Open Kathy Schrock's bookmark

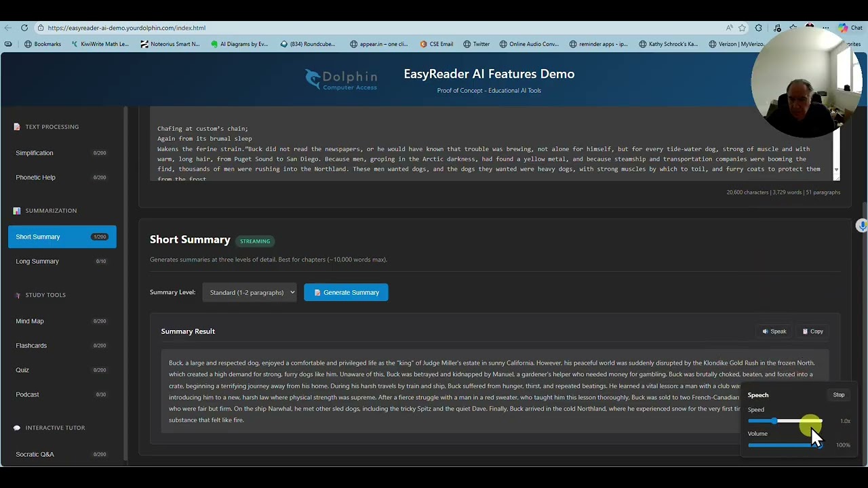[x=668, y=44]
